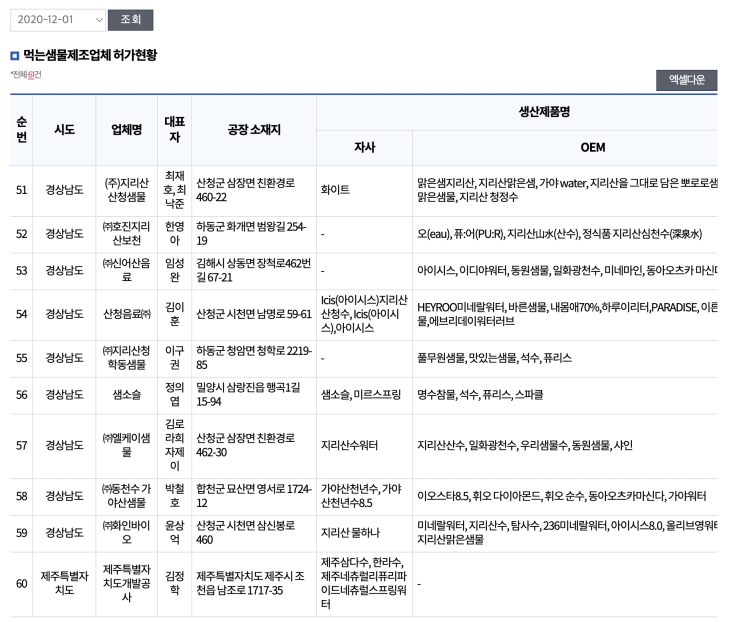Image resolution: width=743 pixels, height=622 pixels.
Task: Click the 자사 sub-header
Action: coord(364,148)
